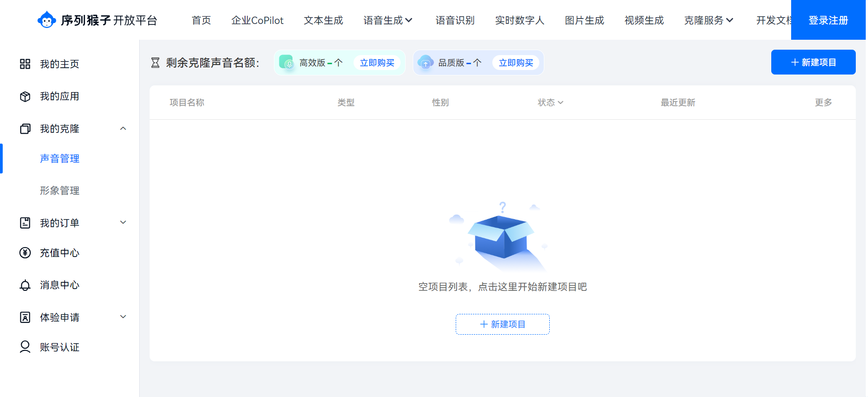Click the My Orders receipt icon

pos(25,223)
